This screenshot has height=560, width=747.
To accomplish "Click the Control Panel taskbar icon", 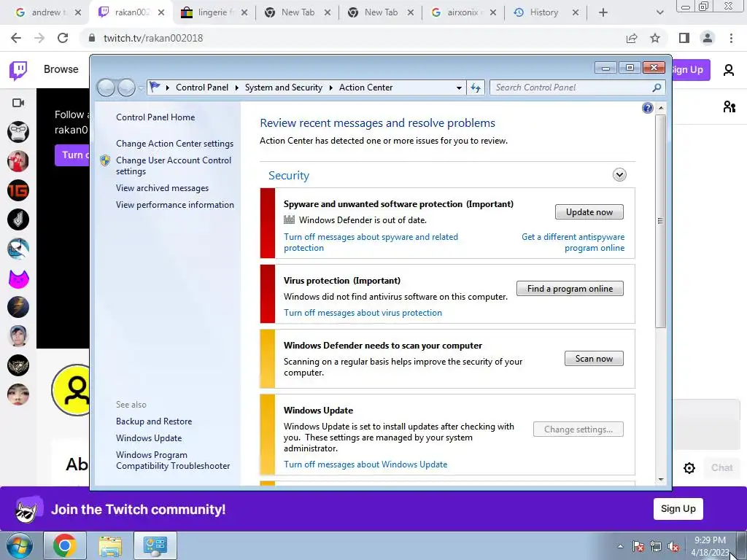I will (x=155, y=545).
